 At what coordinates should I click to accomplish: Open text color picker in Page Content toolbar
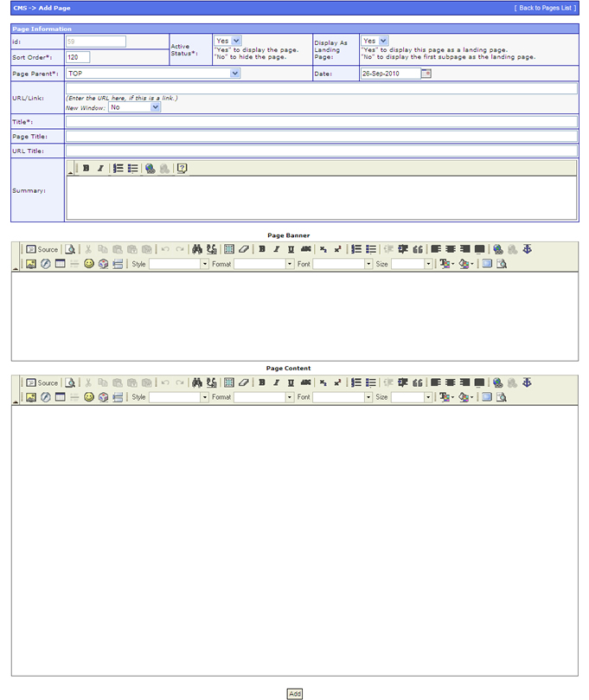point(446,397)
